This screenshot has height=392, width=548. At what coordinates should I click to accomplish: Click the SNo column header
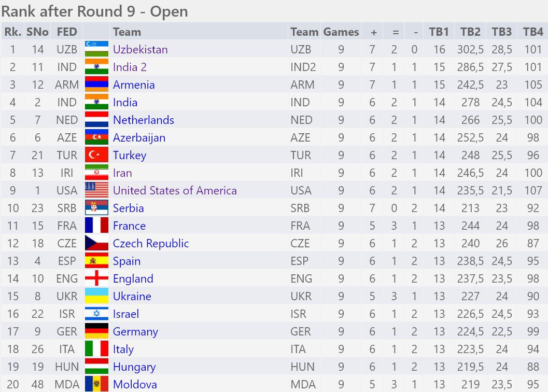(x=37, y=32)
